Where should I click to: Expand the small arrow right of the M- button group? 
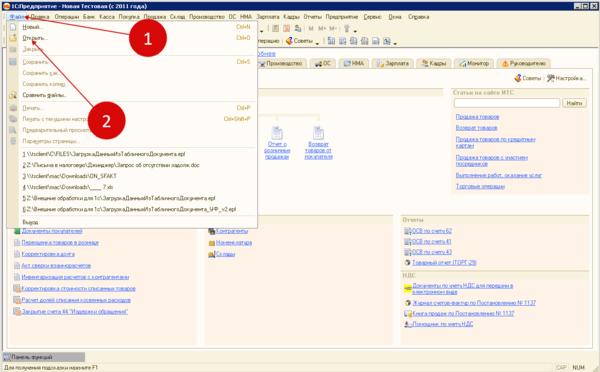tap(355, 31)
